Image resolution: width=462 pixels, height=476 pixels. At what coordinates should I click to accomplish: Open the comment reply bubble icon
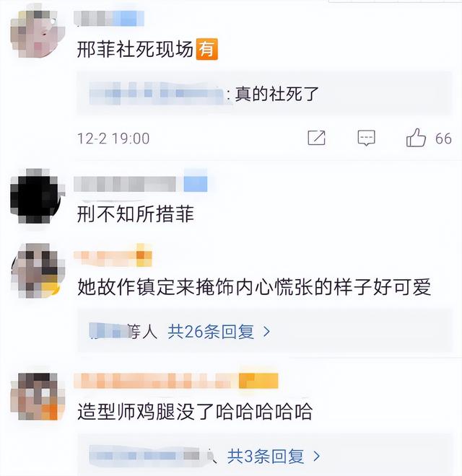[366, 138]
